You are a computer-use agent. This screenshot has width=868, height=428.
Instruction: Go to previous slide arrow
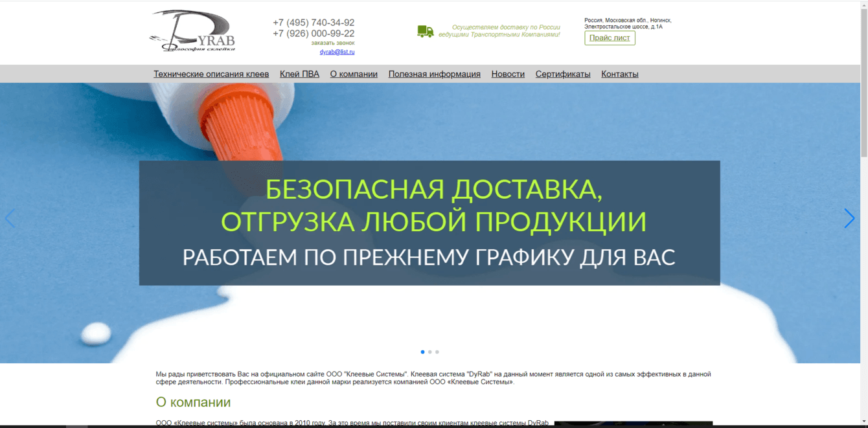tap(10, 219)
